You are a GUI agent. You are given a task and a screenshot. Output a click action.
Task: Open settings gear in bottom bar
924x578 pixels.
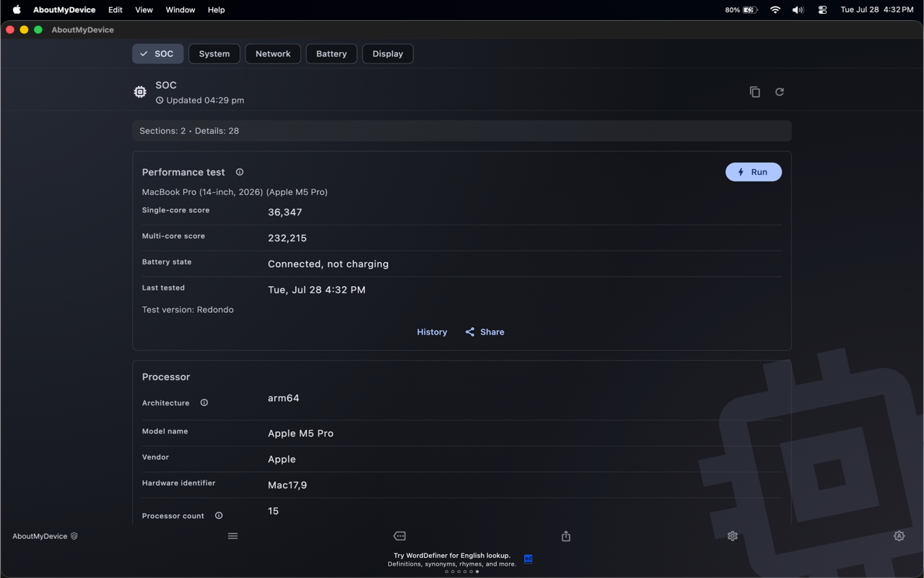(x=733, y=536)
